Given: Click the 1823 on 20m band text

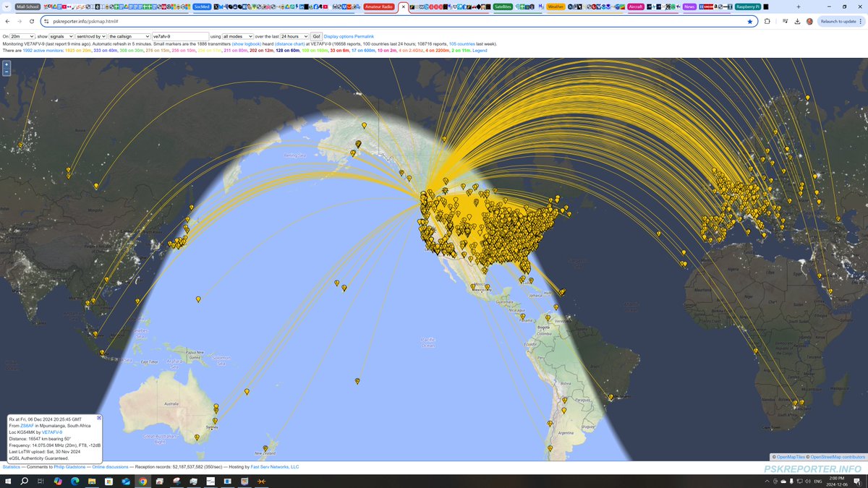Looking at the screenshot, I should 78,51.
